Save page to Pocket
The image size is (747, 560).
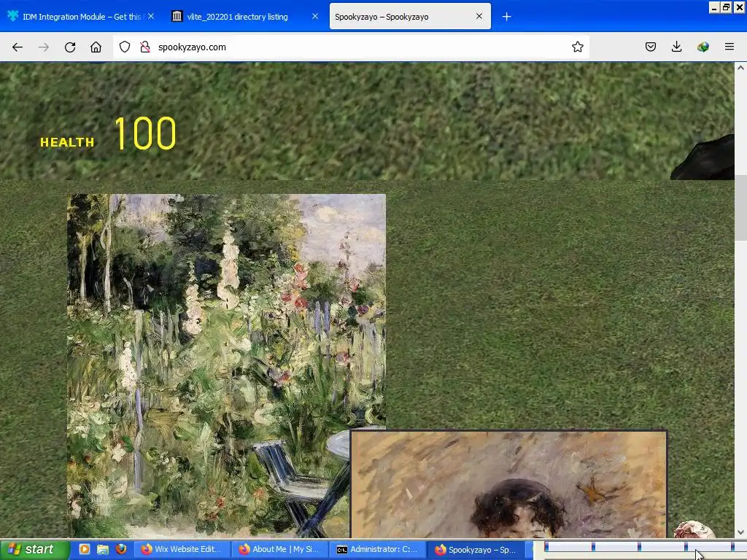click(x=651, y=47)
